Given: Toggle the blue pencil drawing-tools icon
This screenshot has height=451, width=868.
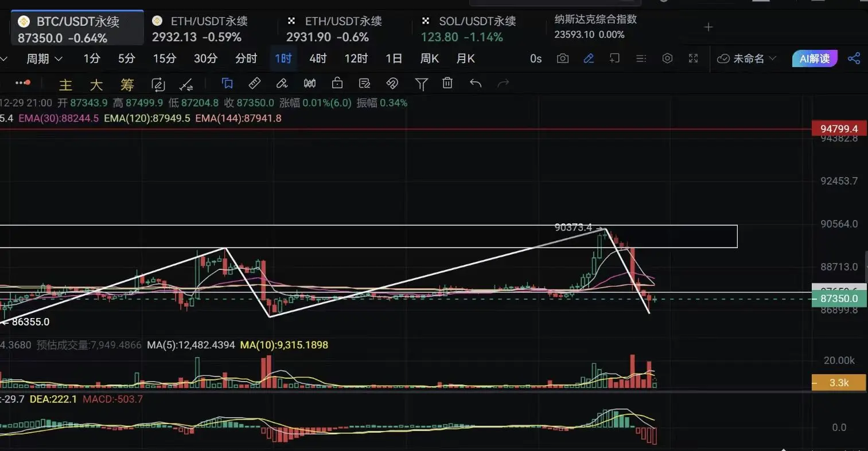Looking at the screenshot, I should coord(589,58).
